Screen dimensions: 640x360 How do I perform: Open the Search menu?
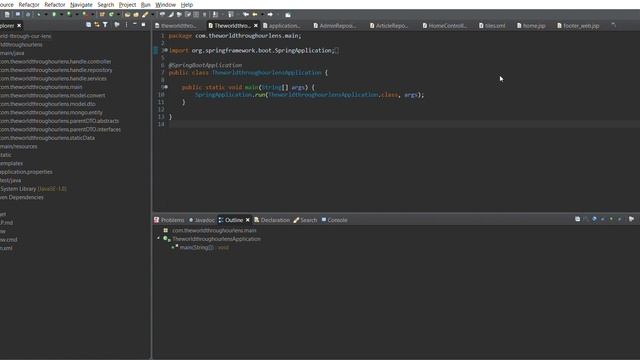(x=106, y=4)
